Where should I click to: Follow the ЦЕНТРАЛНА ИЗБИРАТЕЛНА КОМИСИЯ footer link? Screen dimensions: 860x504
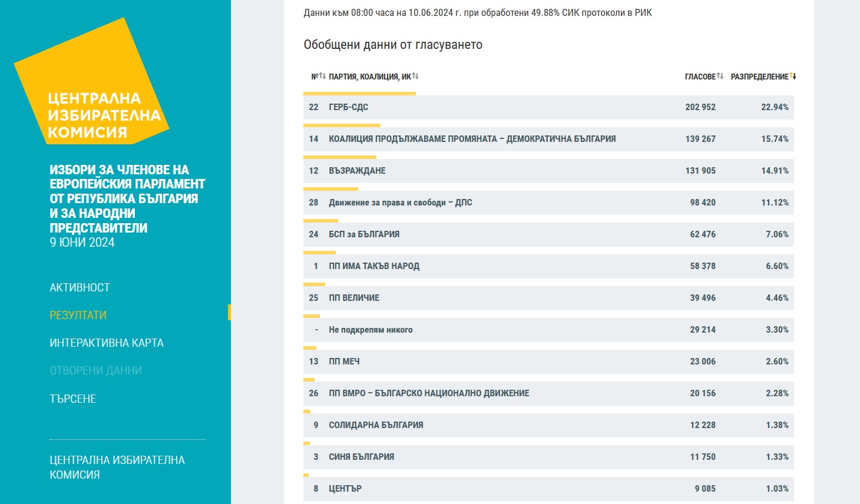point(117,467)
